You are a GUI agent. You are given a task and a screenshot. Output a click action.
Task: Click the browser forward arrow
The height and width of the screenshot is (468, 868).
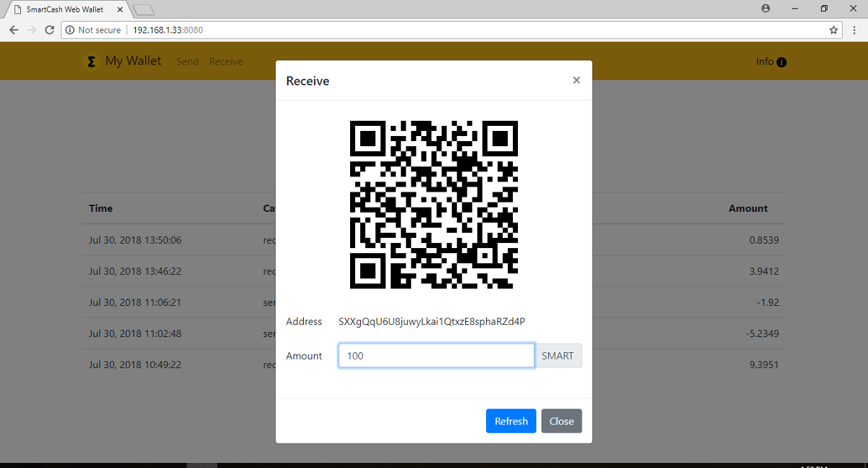31,30
